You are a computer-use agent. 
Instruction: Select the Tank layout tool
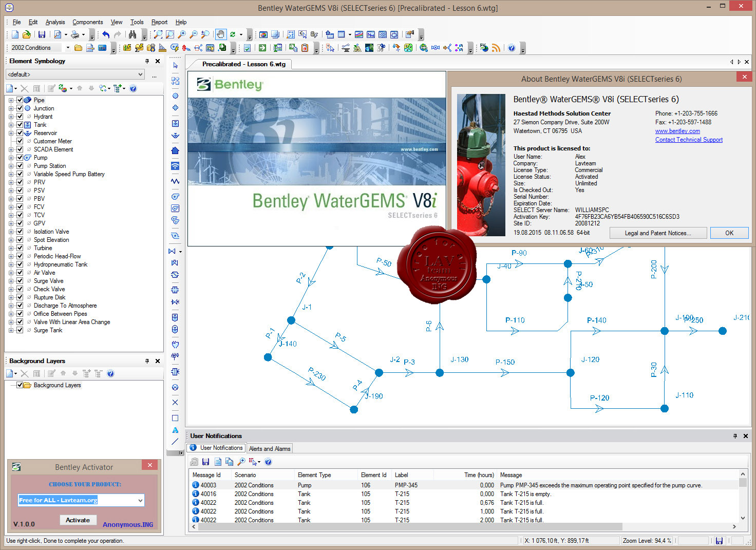(x=175, y=123)
